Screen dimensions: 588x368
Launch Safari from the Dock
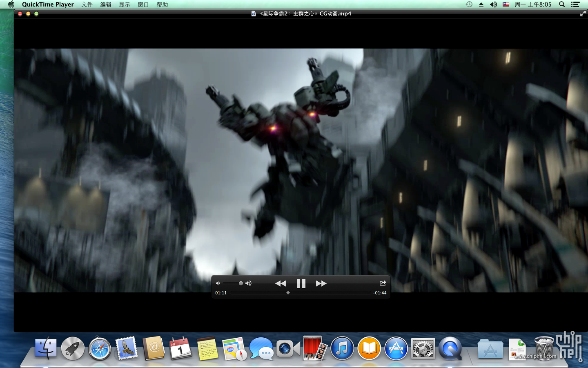click(100, 348)
